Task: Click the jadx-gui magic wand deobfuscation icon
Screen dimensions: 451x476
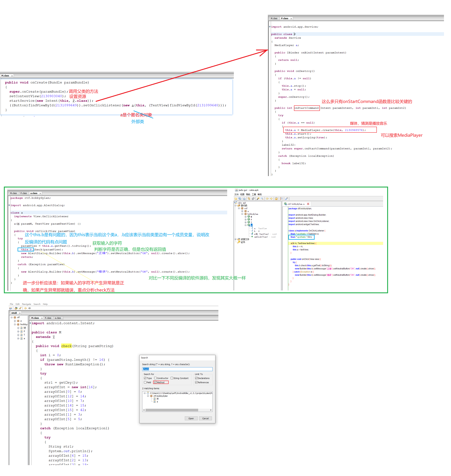Action: tap(258, 199)
